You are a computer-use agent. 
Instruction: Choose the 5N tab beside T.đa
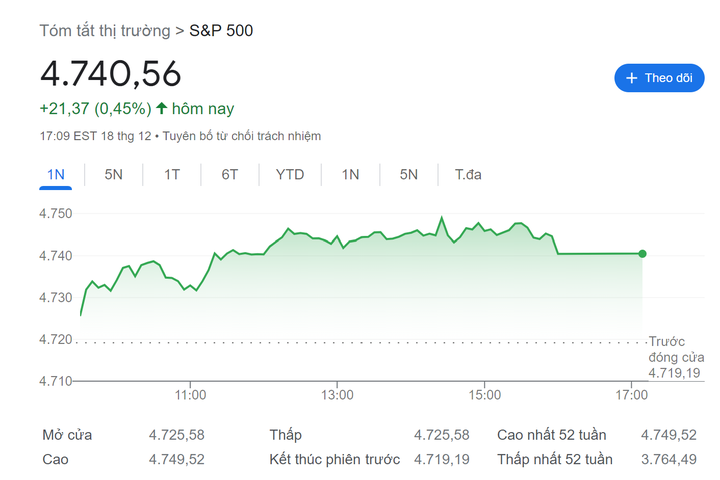coord(408,175)
